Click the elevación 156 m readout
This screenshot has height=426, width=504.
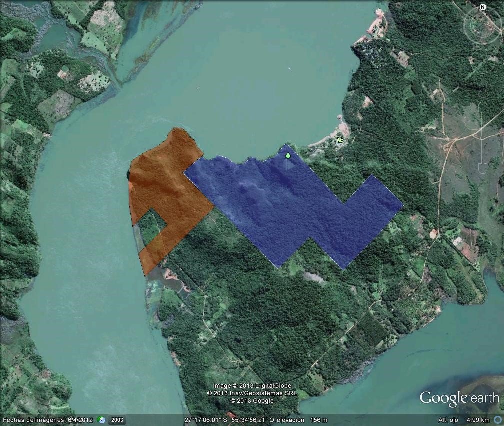pyautogui.click(x=303, y=420)
